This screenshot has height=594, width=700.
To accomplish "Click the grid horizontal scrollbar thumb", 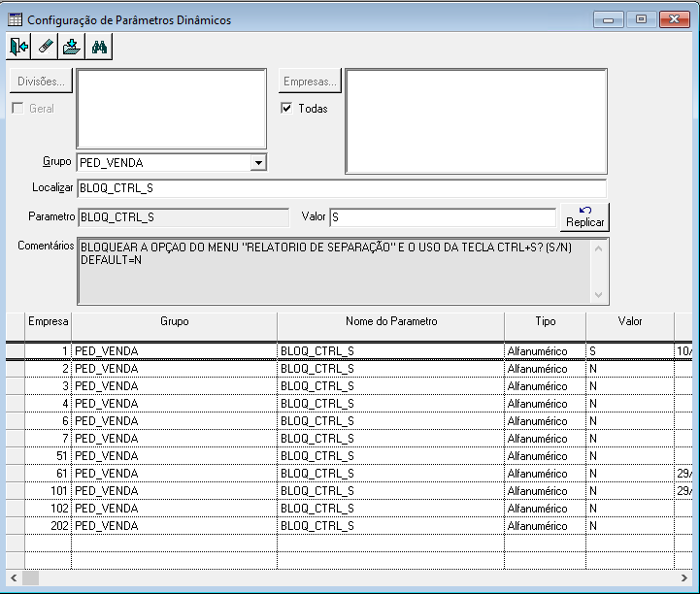I will tap(30, 577).
